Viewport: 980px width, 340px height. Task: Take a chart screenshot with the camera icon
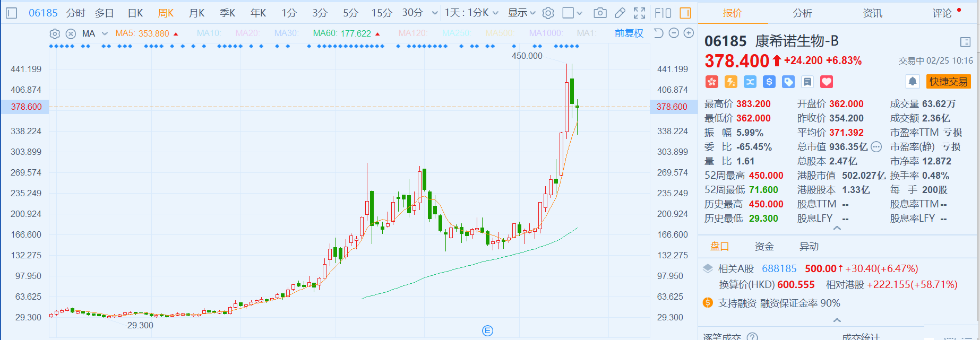pos(600,13)
